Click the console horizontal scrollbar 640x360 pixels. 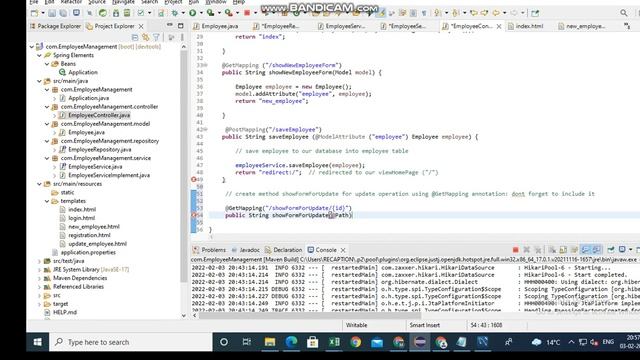coord(309,315)
